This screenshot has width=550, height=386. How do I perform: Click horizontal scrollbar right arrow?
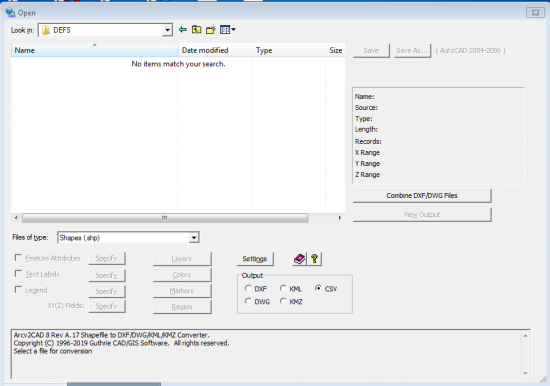click(340, 218)
